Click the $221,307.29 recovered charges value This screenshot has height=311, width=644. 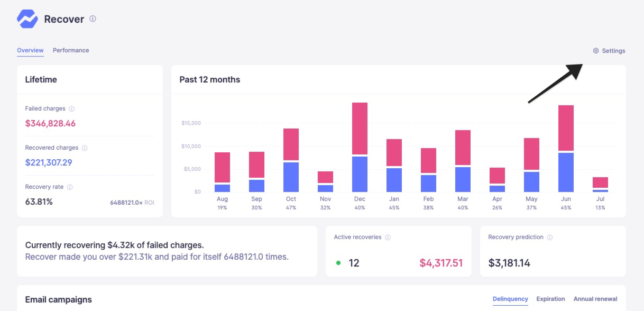tap(49, 162)
